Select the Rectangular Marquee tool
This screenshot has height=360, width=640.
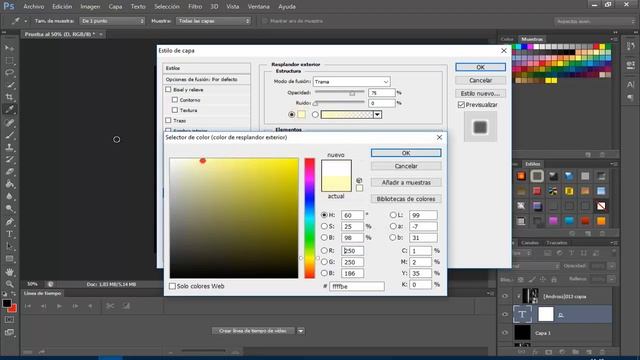[9, 60]
